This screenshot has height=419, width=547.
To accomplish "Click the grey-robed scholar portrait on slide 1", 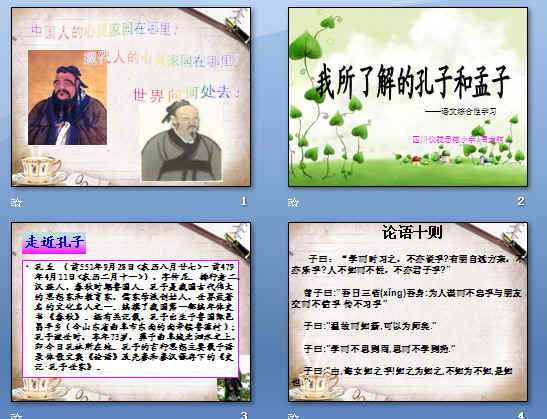I will 181,141.
